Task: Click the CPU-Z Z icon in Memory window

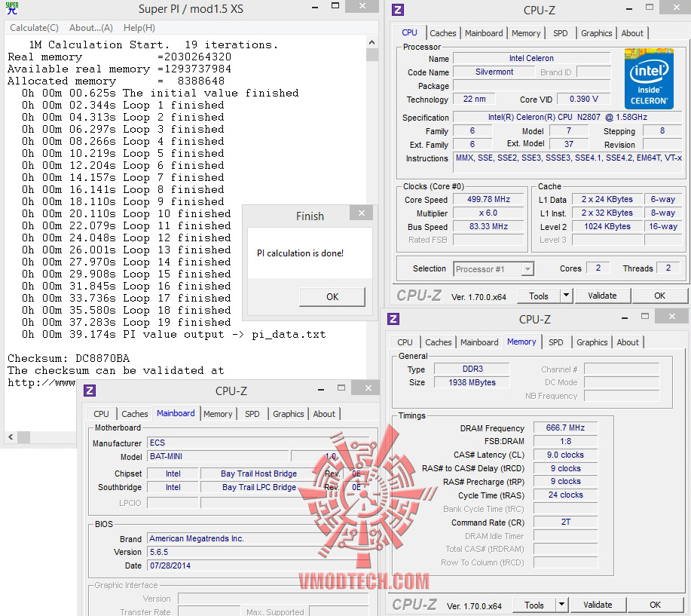Action: (x=393, y=319)
